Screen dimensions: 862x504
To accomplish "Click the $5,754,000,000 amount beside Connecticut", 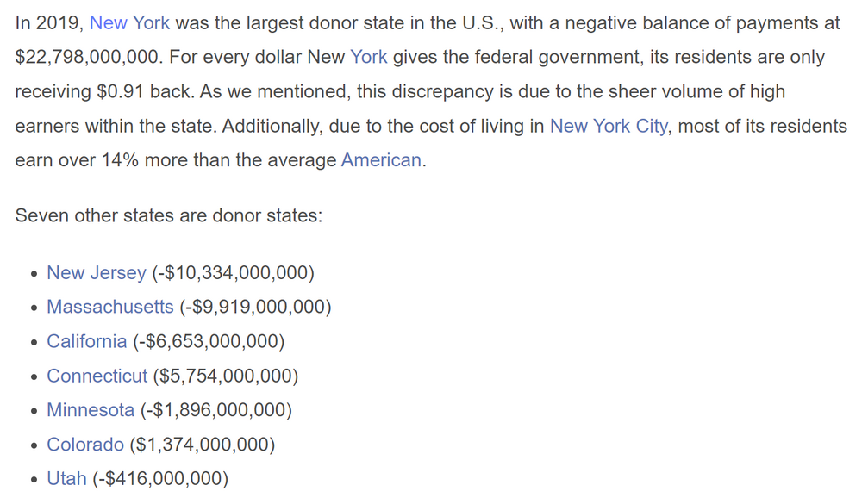I will click(225, 376).
